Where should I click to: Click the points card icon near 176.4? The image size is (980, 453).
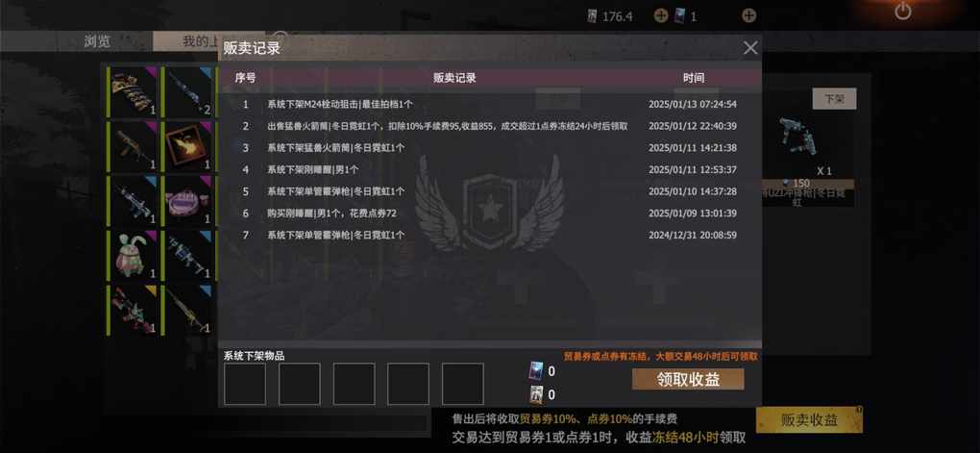(x=593, y=16)
